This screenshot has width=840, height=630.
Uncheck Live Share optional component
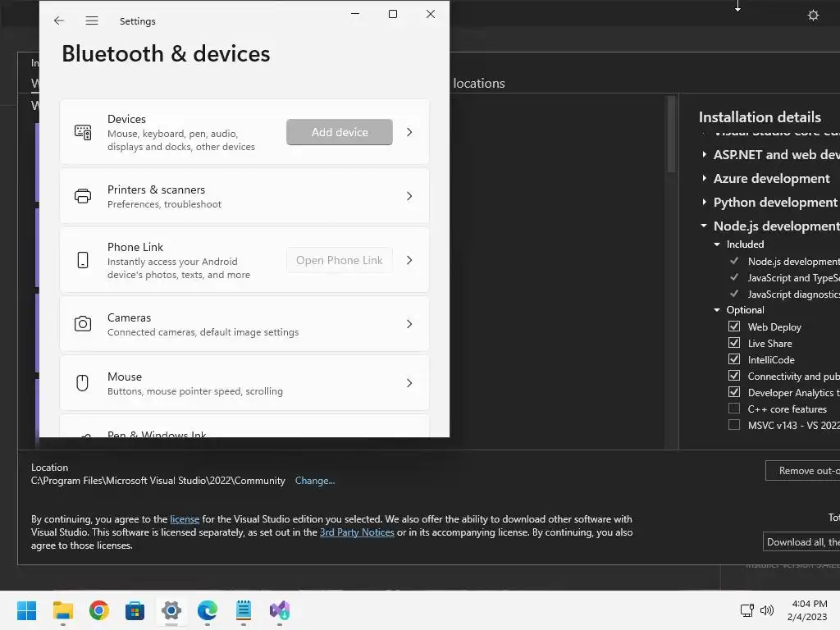[x=734, y=343]
